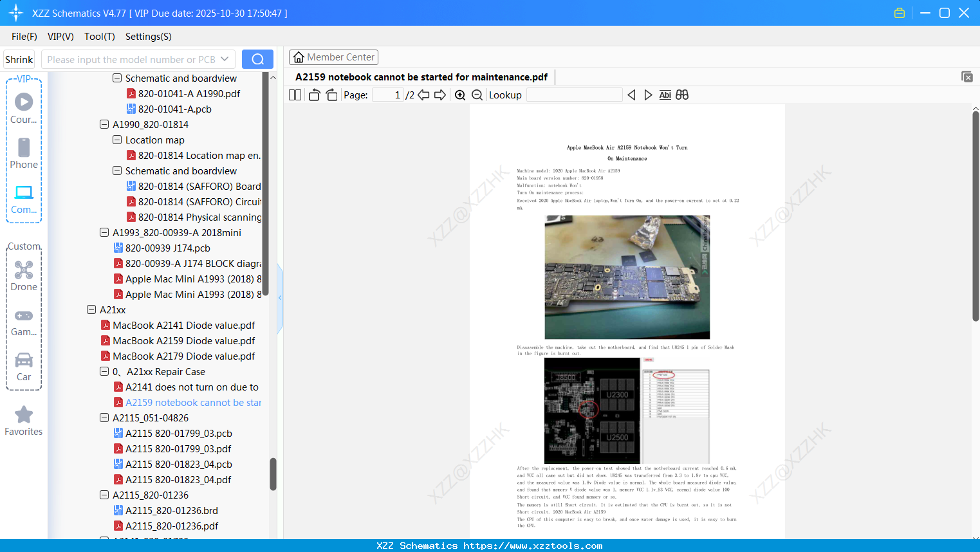Image resolution: width=980 pixels, height=552 pixels.
Task: Open A2115 820-01823_04.pcb file
Action: [178, 465]
